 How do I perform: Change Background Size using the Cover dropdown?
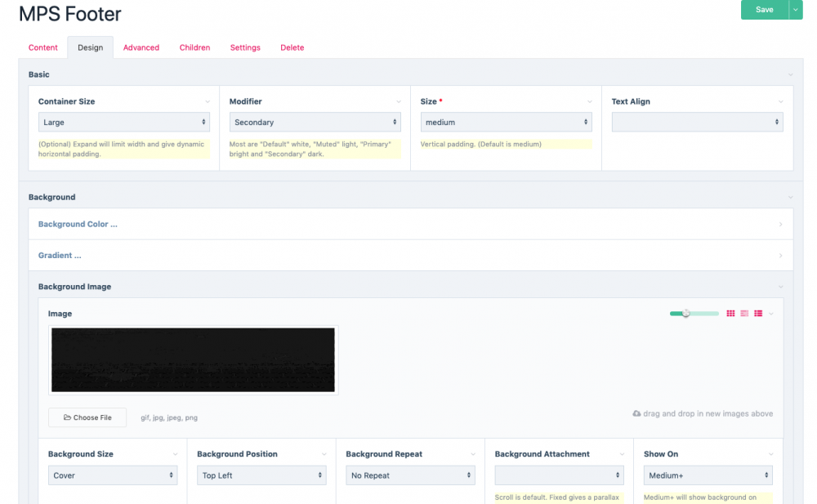113,474
